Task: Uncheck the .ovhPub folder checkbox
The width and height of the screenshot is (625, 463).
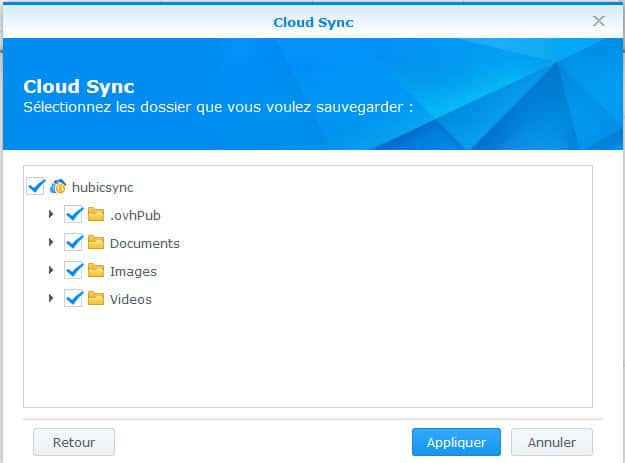Action: (x=73, y=214)
